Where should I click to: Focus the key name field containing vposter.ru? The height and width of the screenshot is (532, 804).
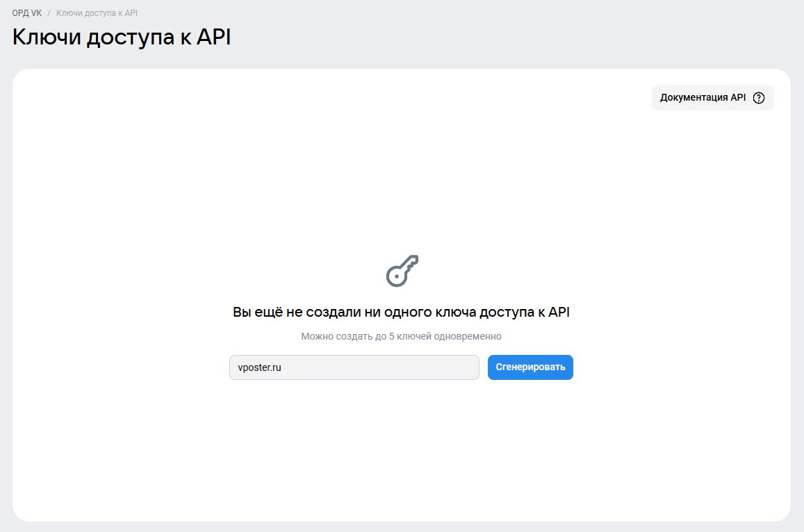click(x=354, y=367)
